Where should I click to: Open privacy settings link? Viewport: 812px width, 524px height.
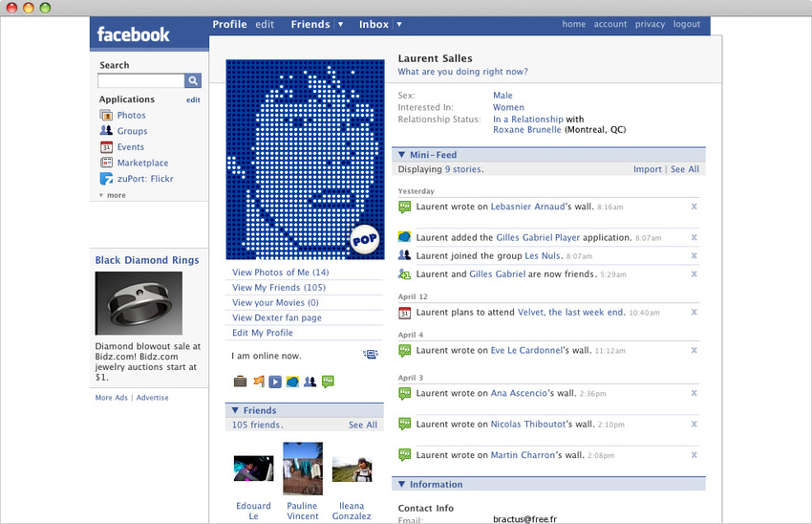650,24
